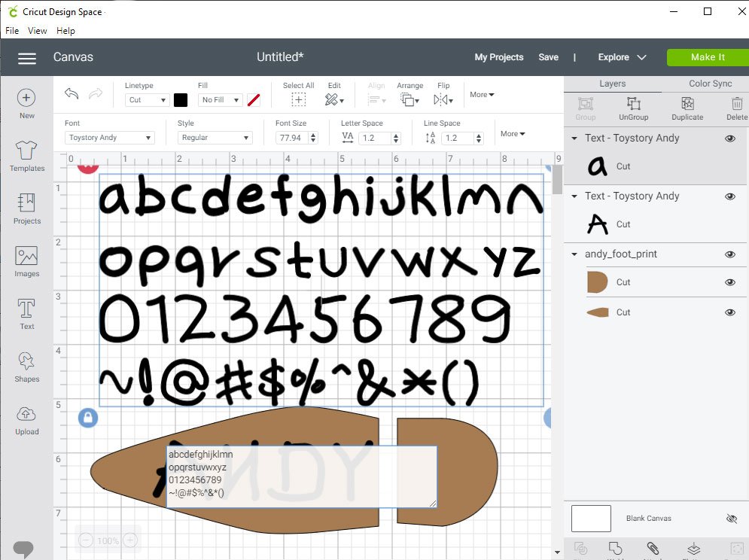Open the Font Toystory Andy dropdown
The width and height of the screenshot is (749, 560).
[x=109, y=138]
